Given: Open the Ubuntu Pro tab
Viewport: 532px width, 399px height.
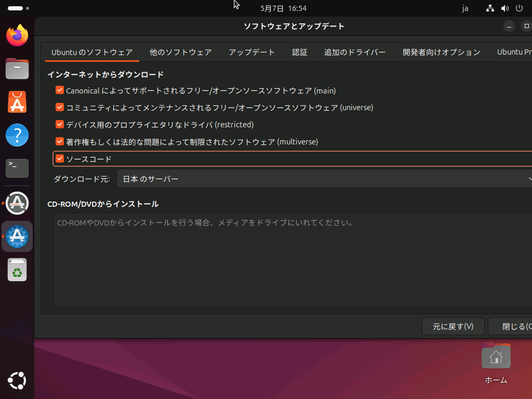Looking at the screenshot, I should click(x=514, y=52).
